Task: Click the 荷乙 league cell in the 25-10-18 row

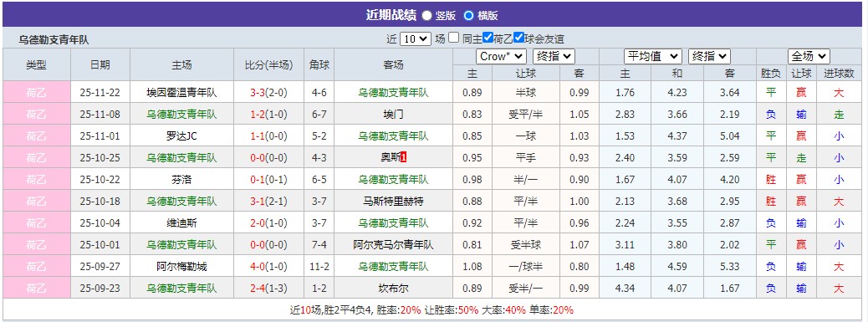Action: (x=37, y=202)
